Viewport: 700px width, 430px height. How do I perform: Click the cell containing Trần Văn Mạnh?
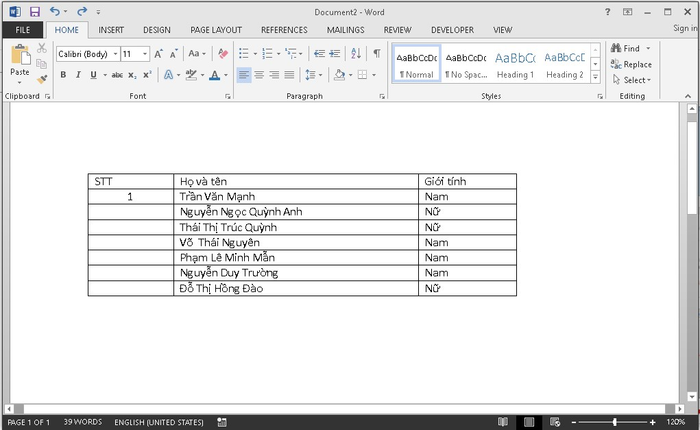(296, 196)
